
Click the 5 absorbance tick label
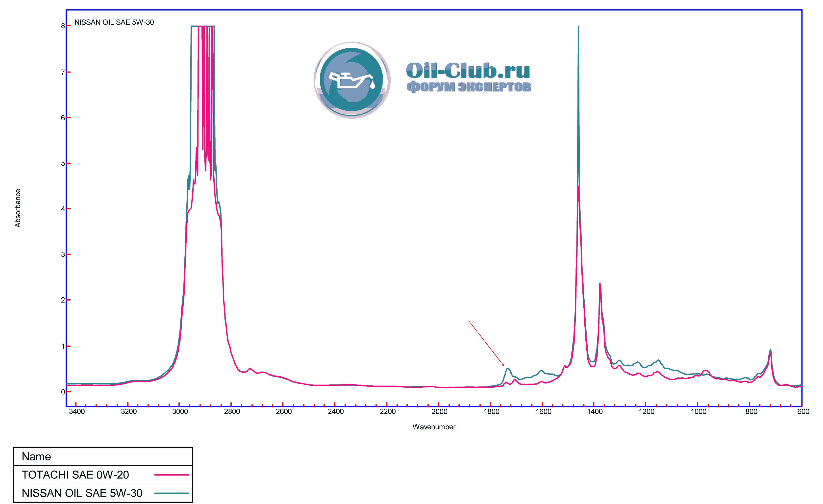point(63,163)
